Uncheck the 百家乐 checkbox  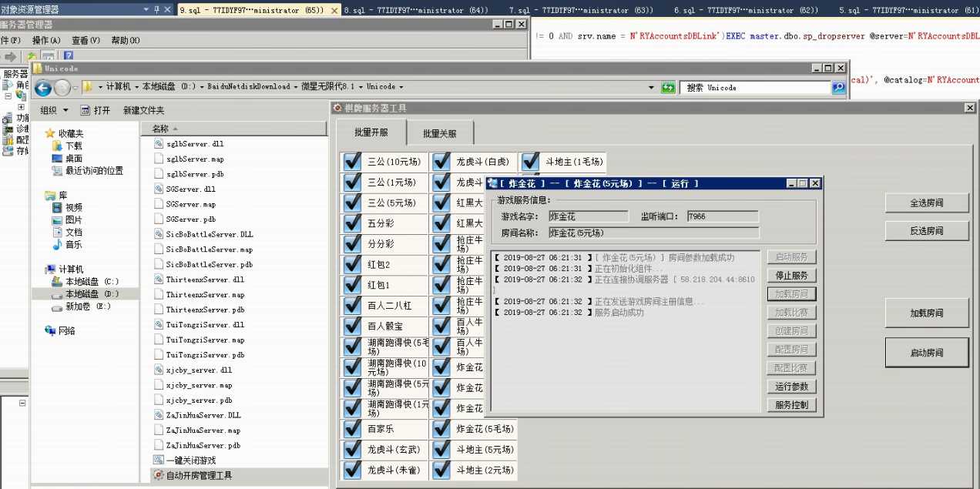(x=353, y=429)
